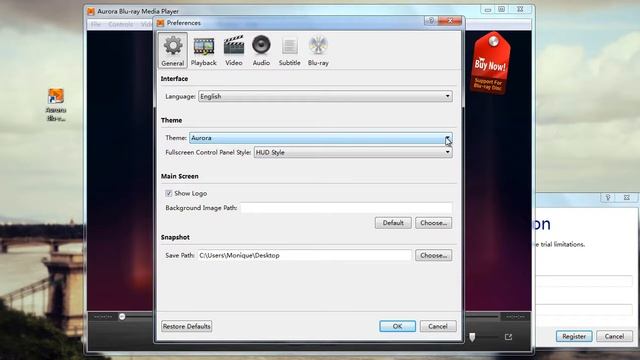The height and width of the screenshot is (360, 640).
Task: Switch to the Playback preferences tab
Action: [x=204, y=51]
